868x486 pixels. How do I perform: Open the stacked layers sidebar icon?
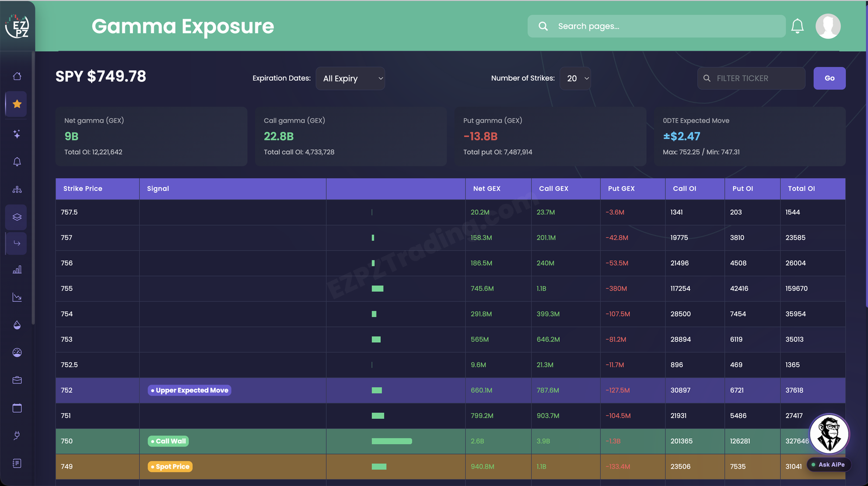tap(17, 217)
